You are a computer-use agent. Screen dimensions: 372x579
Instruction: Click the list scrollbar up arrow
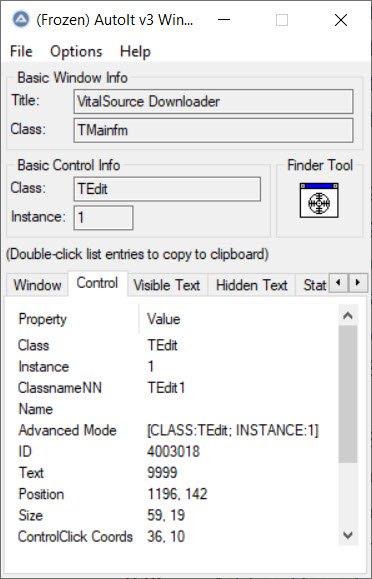[x=348, y=315]
